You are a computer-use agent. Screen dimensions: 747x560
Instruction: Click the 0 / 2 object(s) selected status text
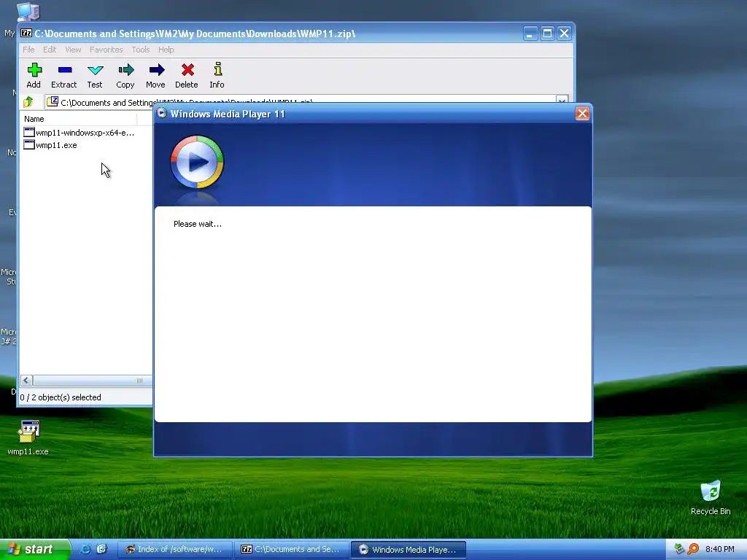coord(61,397)
